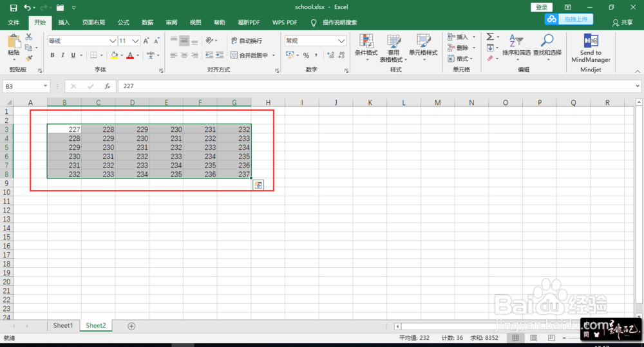Toggle underline formatting
Viewport: 644px width, 347px height.
coord(73,55)
